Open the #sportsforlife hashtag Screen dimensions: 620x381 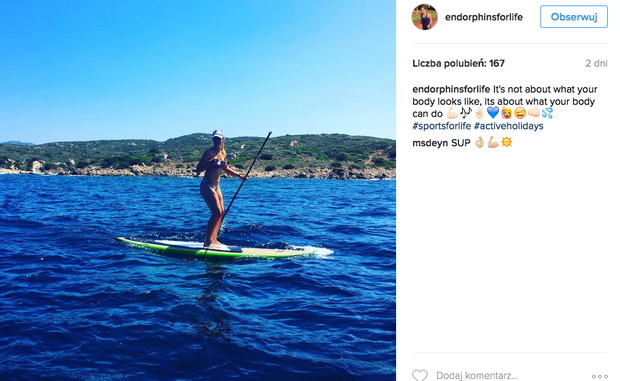coord(442,126)
